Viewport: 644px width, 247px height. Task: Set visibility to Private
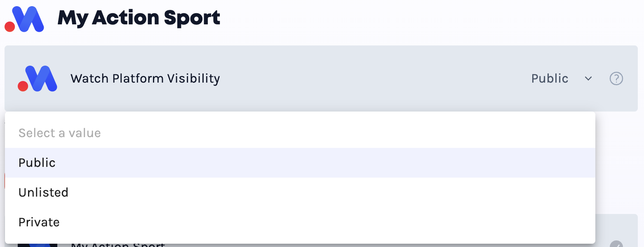[300, 222]
